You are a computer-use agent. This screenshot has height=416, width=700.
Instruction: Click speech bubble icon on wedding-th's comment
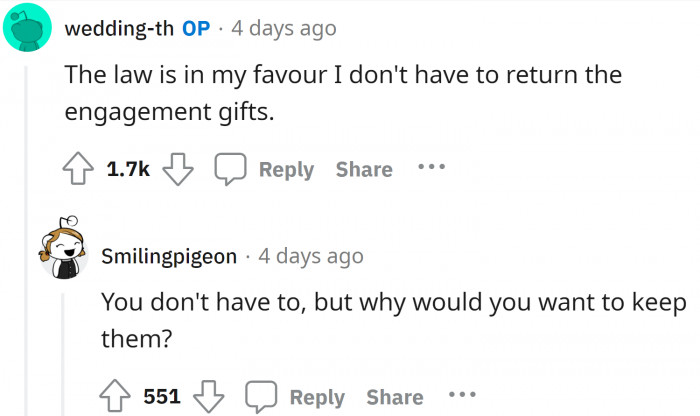pyautogui.click(x=231, y=170)
